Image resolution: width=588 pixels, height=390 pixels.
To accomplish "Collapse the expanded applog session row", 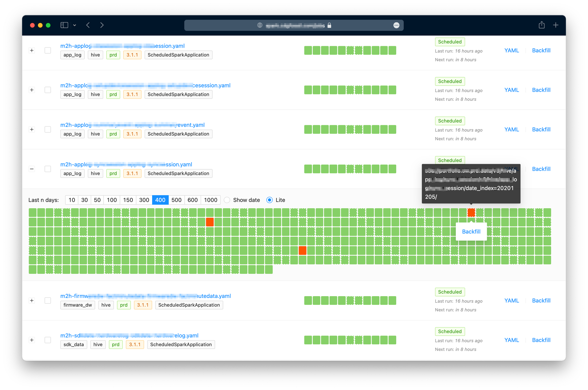I will pyautogui.click(x=32, y=169).
